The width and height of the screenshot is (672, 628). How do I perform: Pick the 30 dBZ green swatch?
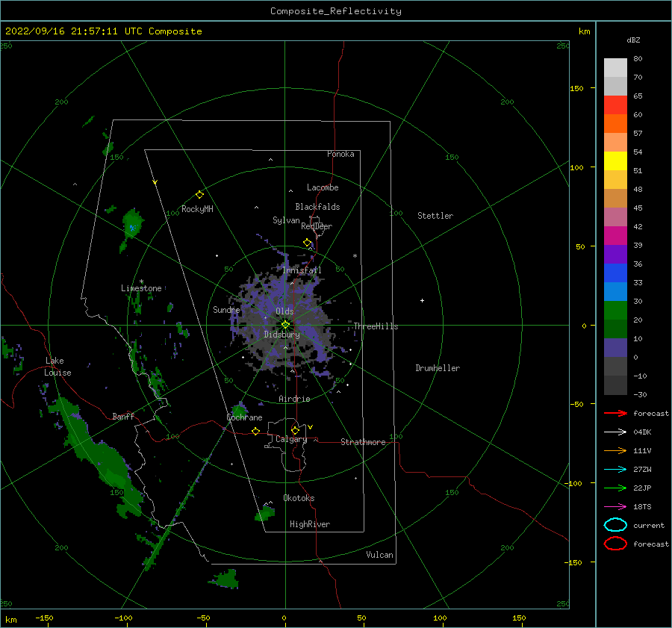(x=615, y=311)
